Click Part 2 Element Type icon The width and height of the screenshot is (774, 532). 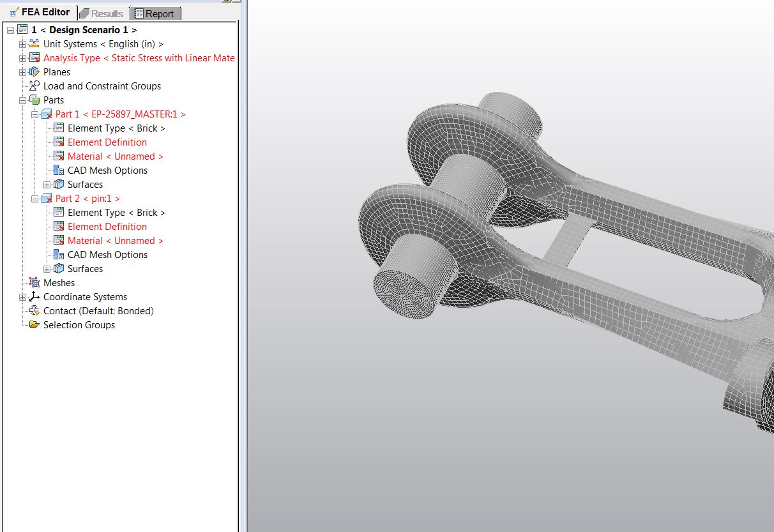(59, 212)
